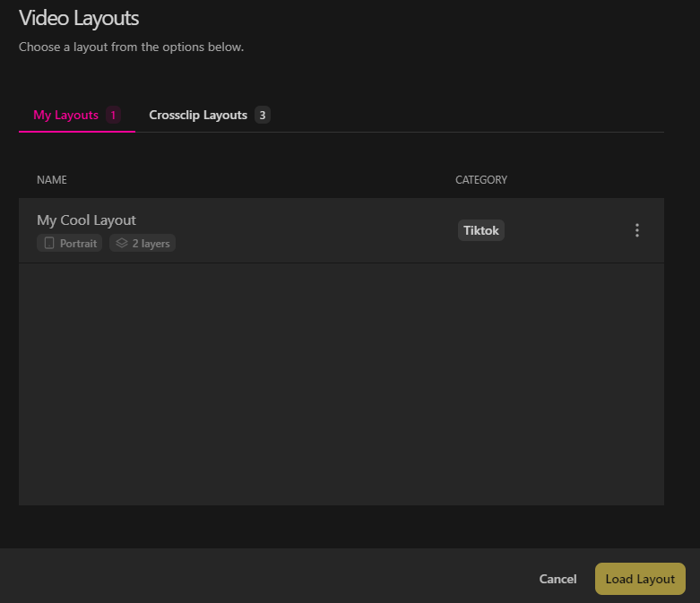Click the Choose a layout instruction text
This screenshot has height=603, width=700.
131,47
